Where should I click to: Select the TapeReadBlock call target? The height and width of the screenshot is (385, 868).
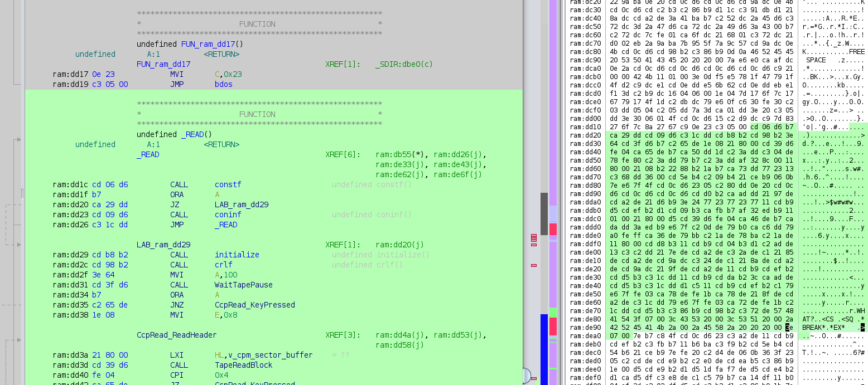pyautogui.click(x=244, y=365)
